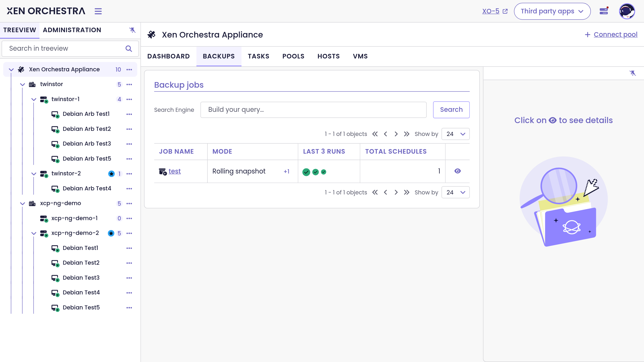The image size is (644, 362).
Task: Open options menu for xcp-ng-demo pool
Action: tap(129, 204)
